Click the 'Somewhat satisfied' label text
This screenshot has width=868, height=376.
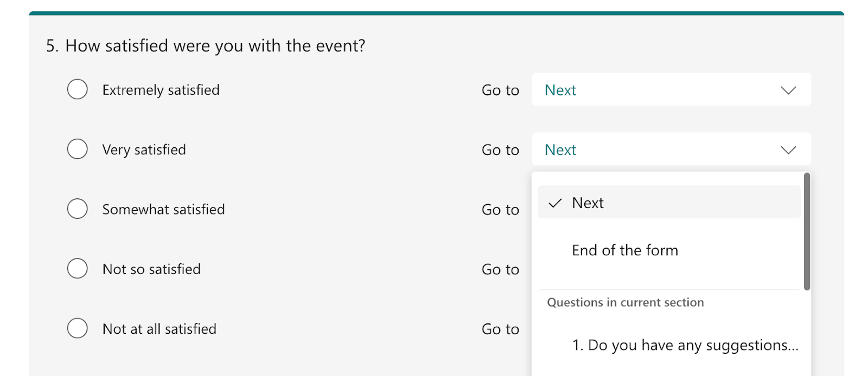coord(163,210)
